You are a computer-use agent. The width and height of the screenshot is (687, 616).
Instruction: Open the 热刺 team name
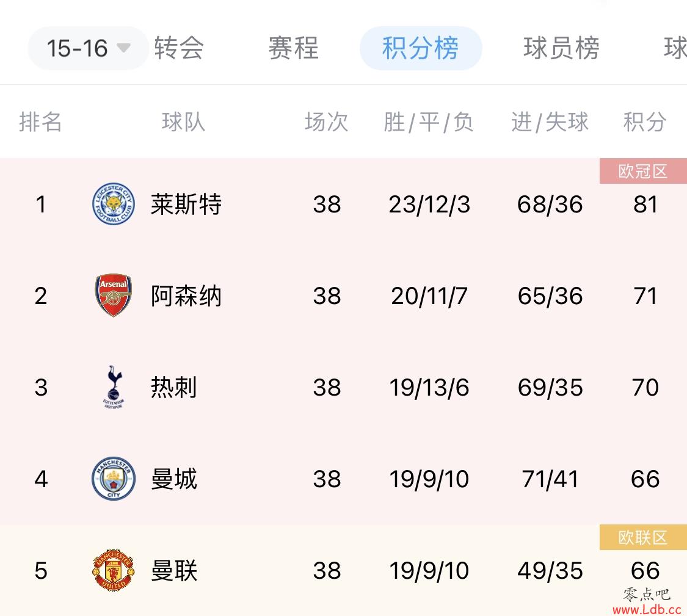(x=174, y=387)
